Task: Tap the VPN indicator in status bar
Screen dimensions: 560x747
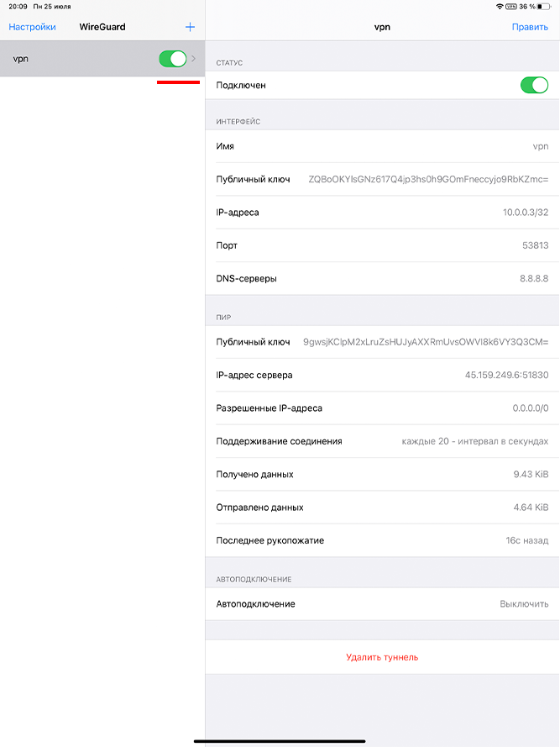Action: pos(511,6)
